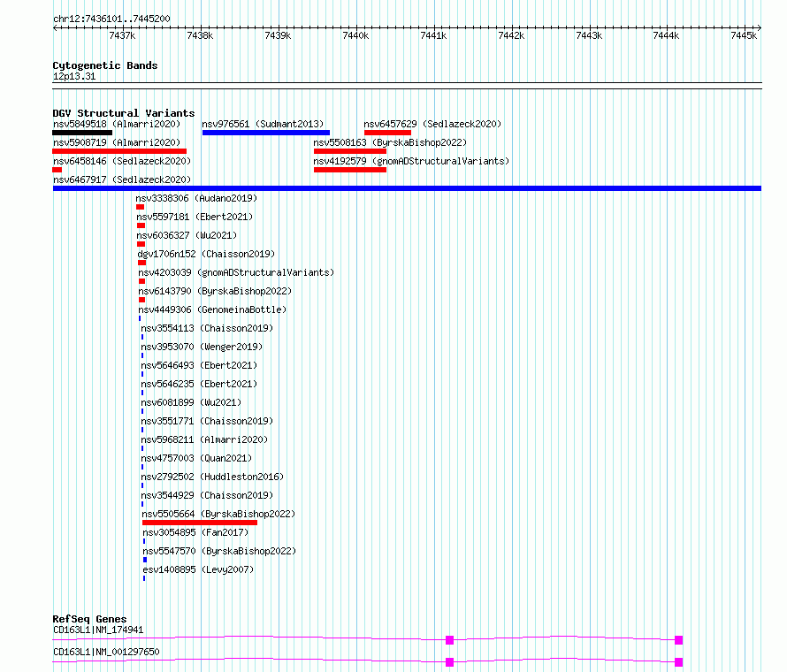
Task: Click the red bar under nsv6457629
Action: click(387, 133)
